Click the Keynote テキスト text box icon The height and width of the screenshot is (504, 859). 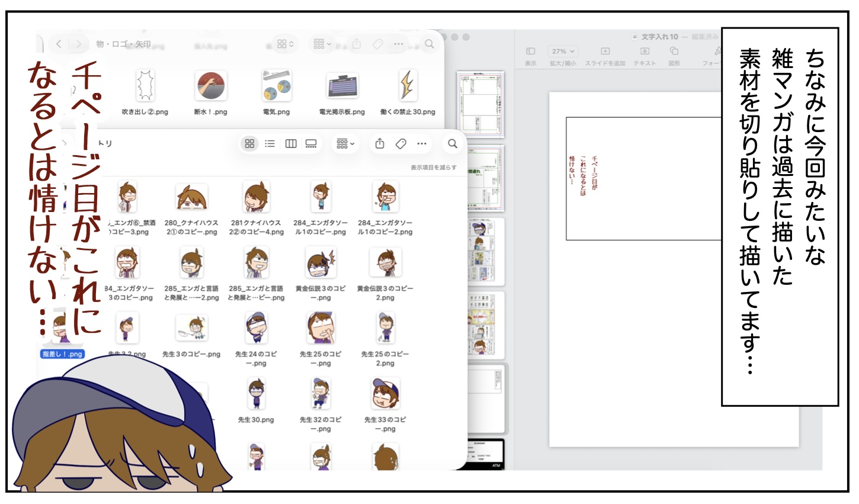click(x=645, y=52)
